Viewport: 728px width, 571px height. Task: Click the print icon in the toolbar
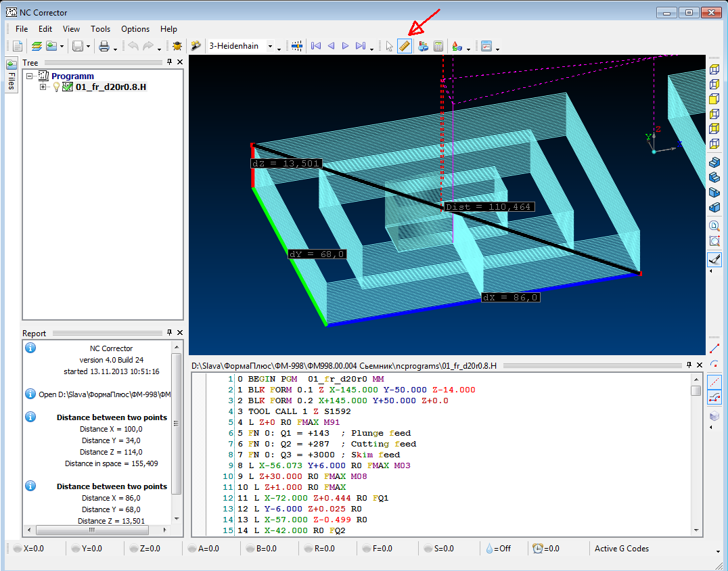[x=104, y=46]
